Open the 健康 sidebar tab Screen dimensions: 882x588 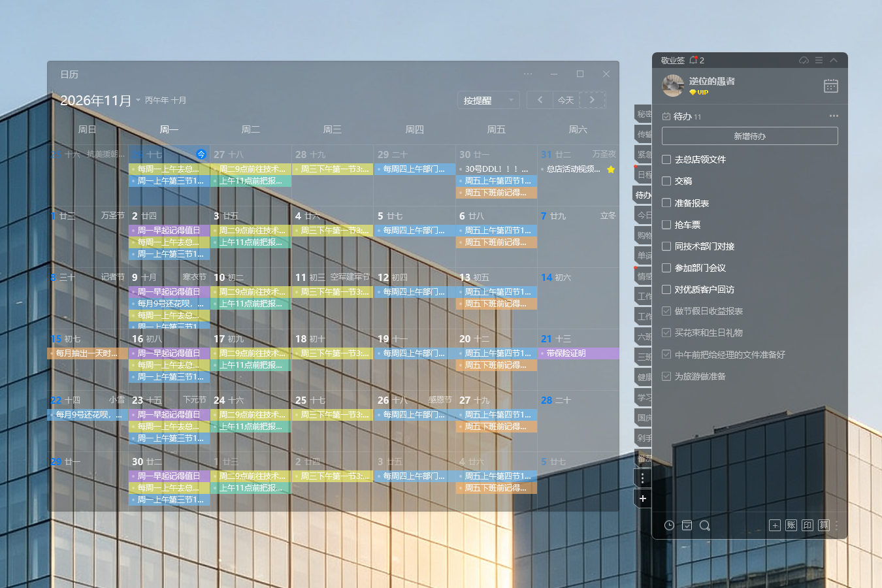(x=643, y=377)
